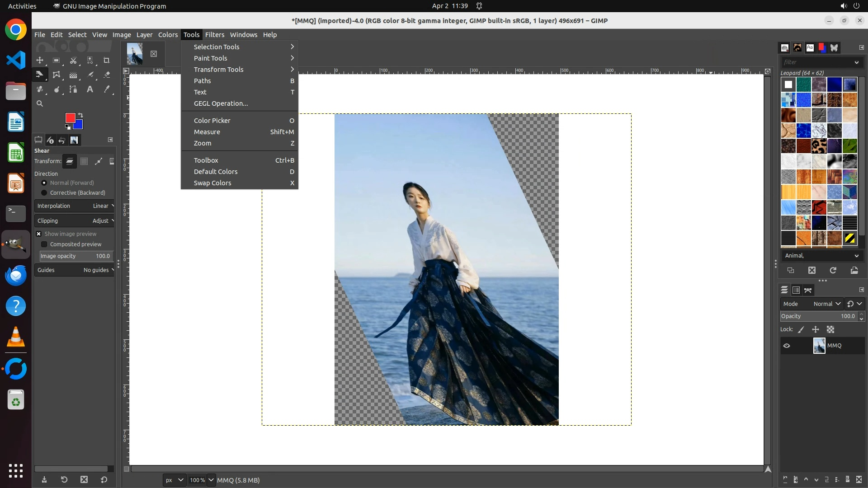Viewport: 868px width, 488px height.
Task: Enable Composited preview checkbox
Action: point(44,244)
